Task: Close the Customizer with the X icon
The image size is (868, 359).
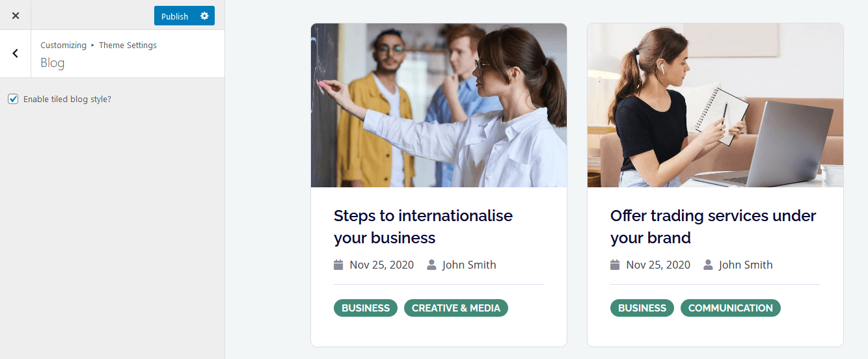Action: click(16, 16)
